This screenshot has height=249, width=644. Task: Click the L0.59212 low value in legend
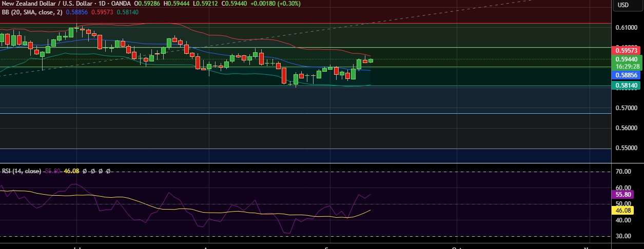coord(206,3)
